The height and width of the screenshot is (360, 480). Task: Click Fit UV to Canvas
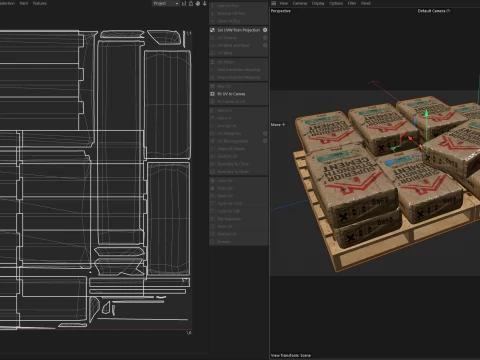(231, 94)
